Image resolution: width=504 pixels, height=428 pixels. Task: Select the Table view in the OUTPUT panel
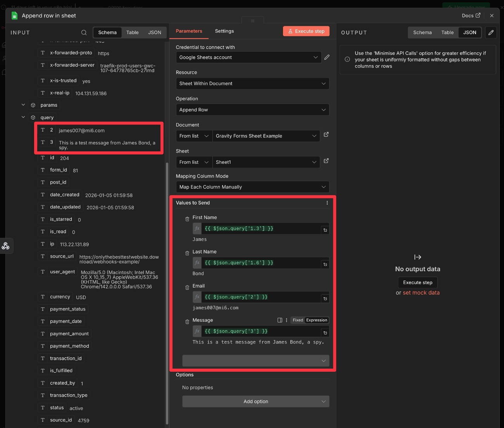[447, 33]
